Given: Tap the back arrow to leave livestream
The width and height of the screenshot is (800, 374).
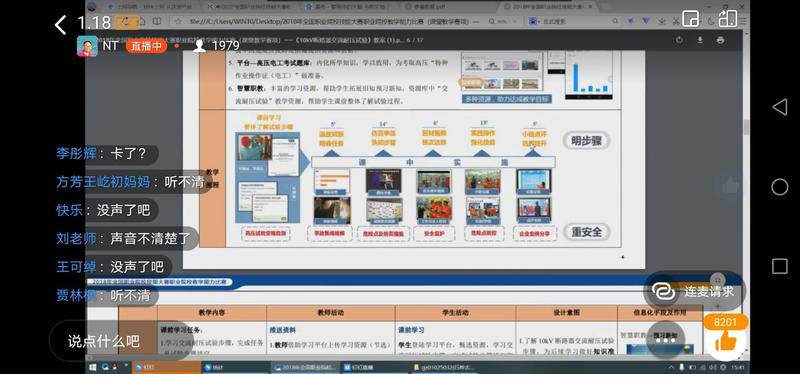Looking at the screenshot, I should [61, 24].
